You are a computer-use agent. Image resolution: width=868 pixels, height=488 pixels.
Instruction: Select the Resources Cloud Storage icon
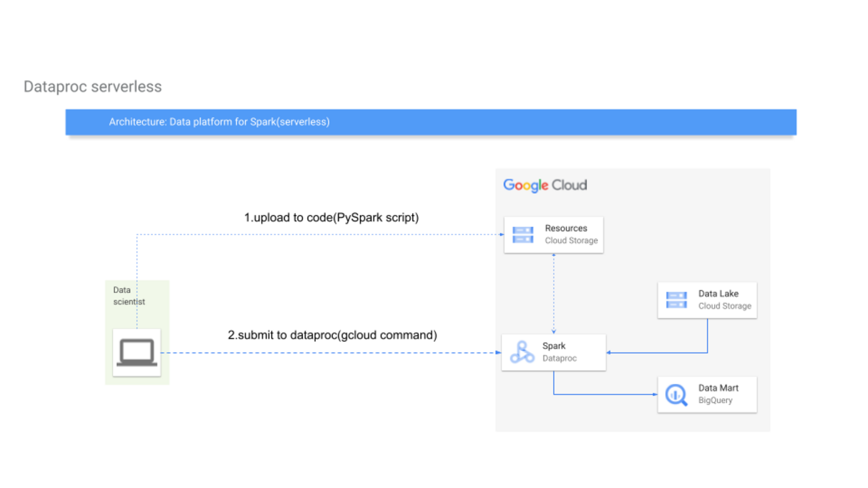(523, 234)
